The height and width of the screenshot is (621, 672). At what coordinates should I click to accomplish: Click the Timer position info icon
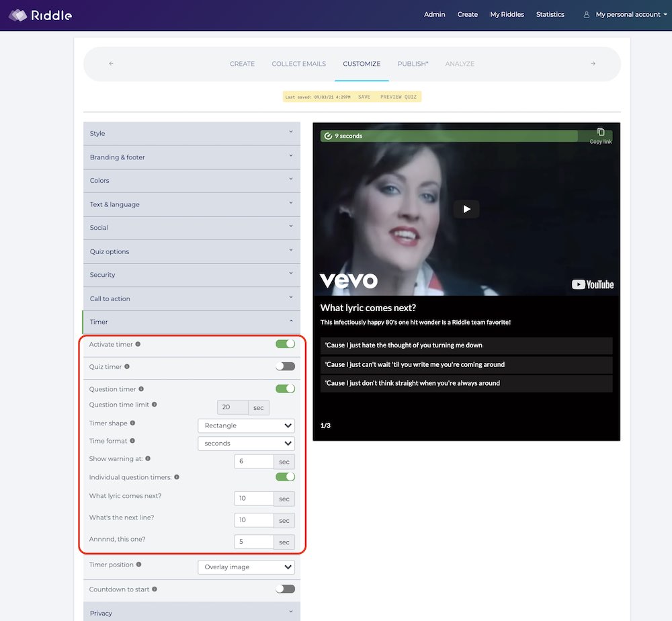(138, 565)
